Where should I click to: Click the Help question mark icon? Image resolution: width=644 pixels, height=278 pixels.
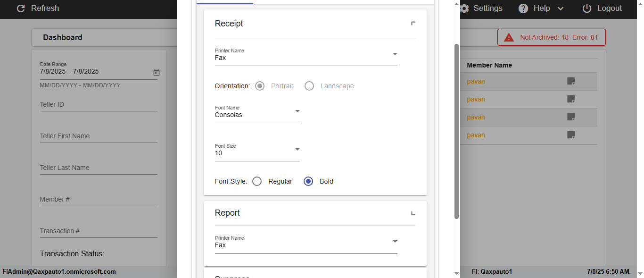click(x=523, y=8)
